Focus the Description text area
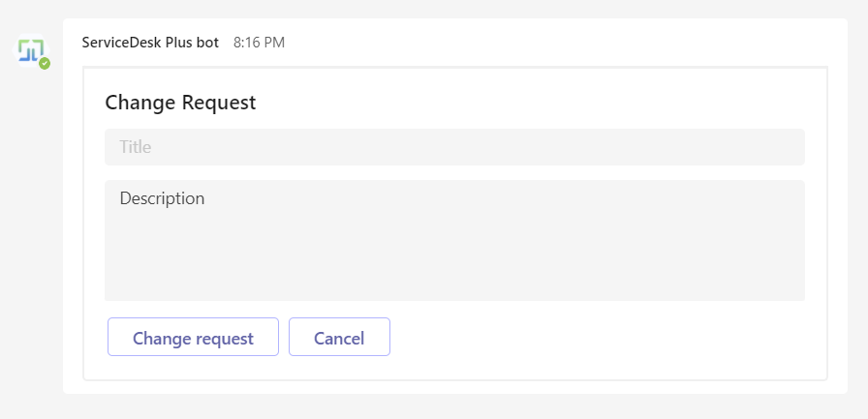 (454, 240)
